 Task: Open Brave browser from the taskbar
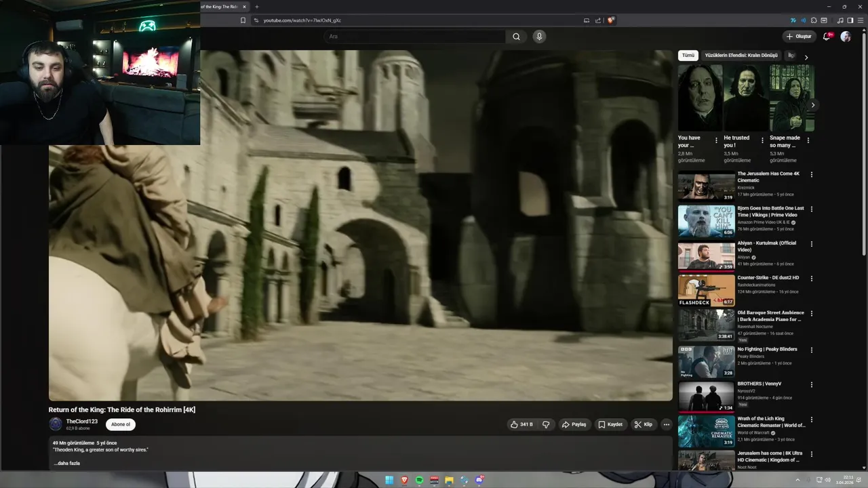[x=405, y=480]
